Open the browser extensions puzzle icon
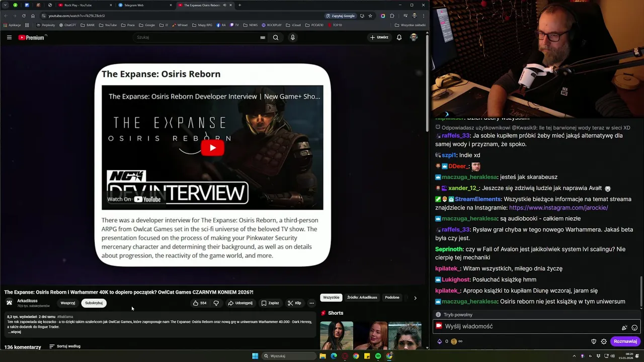This screenshot has height=362, width=644. tap(392, 16)
